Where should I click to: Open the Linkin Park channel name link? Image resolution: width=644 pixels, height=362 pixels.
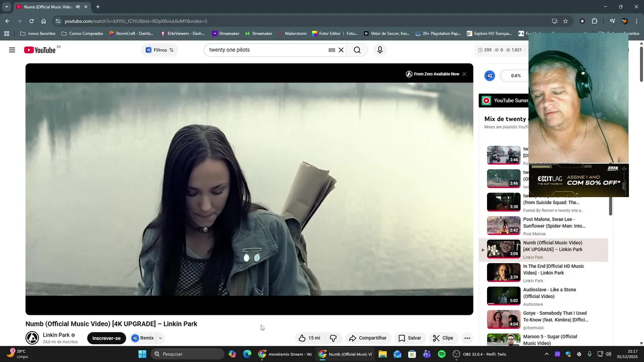tap(56, 335)
